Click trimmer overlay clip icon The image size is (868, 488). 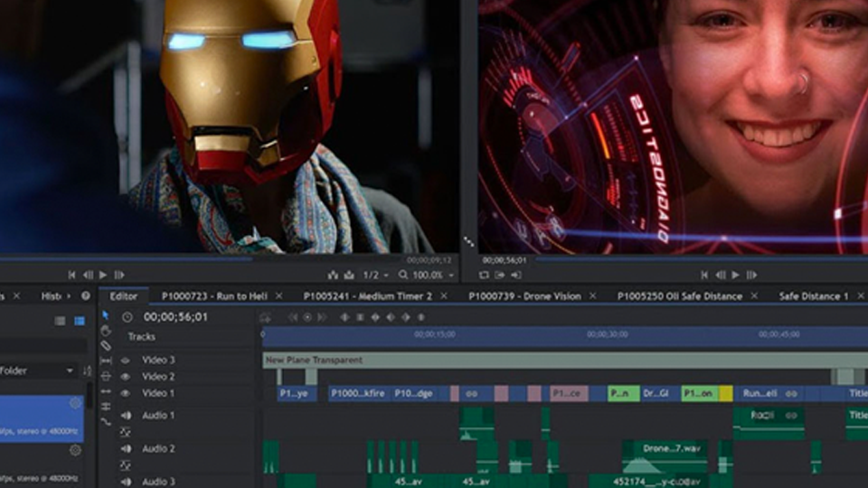(x=349, y=275)
